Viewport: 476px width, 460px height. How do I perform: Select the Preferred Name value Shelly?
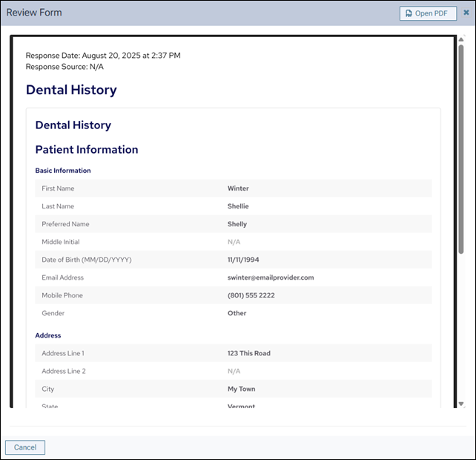coord(237,224)
